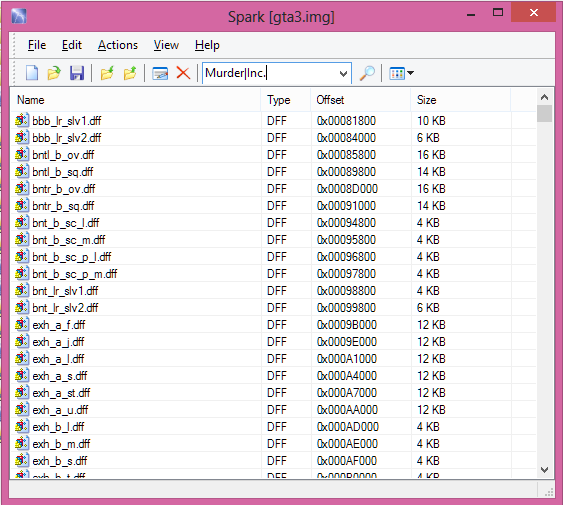Select the bnt_b_sc_p_m.dff file name
Viewport: 563px width, 505px height.
[x=75, y=274]
